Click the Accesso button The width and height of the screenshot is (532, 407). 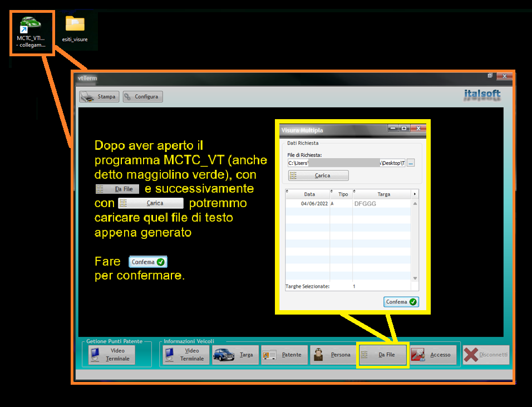point(432,355)
